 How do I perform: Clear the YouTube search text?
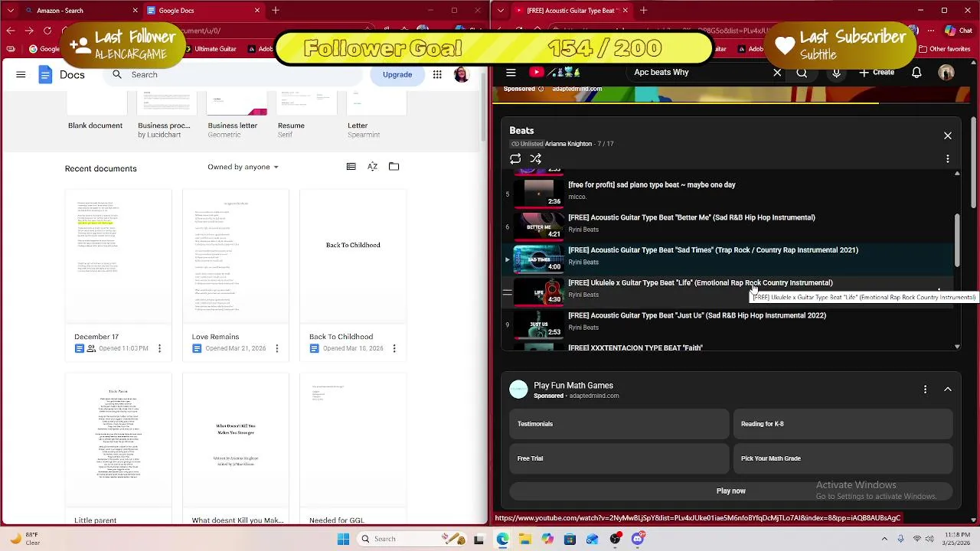(x=777, y=73)
